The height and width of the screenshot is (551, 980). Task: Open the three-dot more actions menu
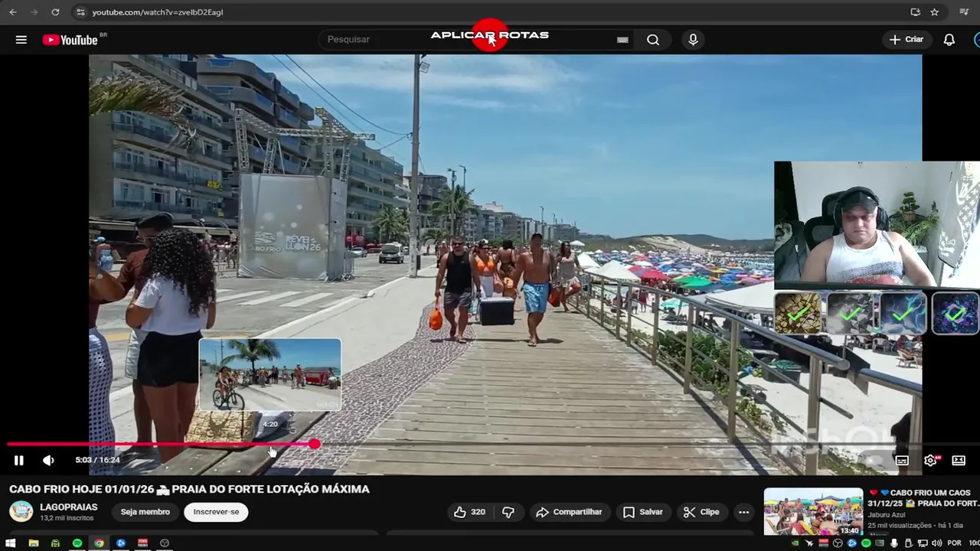click(743, 512)
